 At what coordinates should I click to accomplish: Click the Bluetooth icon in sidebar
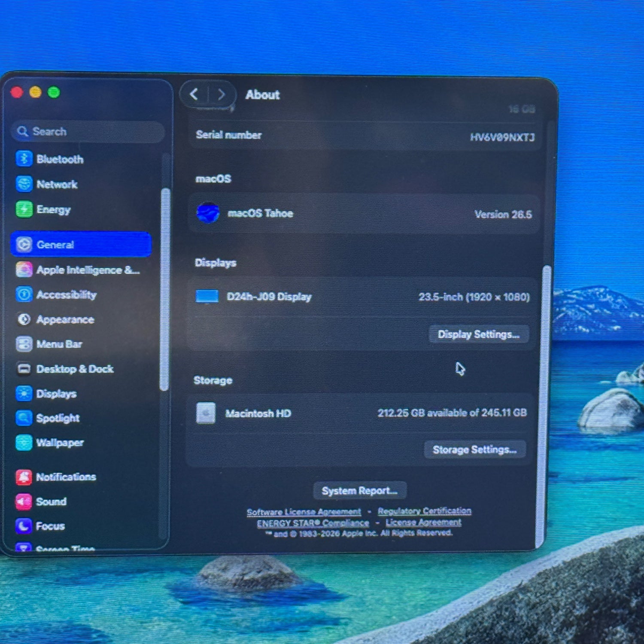24,159
